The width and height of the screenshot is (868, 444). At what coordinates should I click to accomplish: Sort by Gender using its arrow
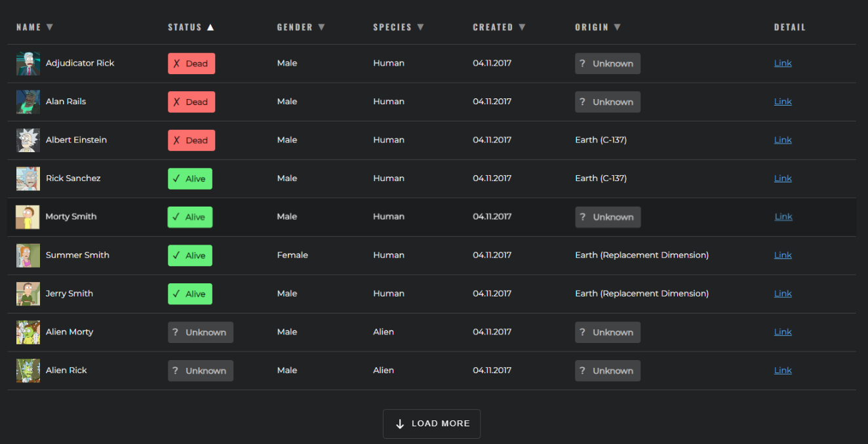321,28
